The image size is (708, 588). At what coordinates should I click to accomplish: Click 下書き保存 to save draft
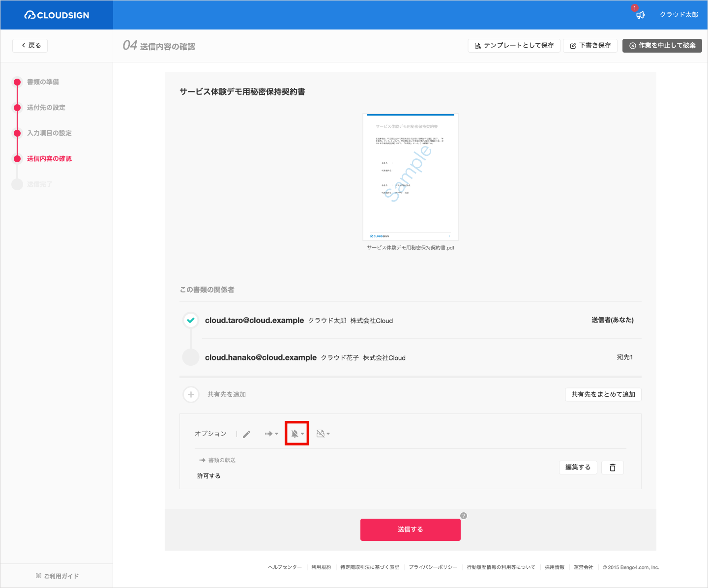590,46
